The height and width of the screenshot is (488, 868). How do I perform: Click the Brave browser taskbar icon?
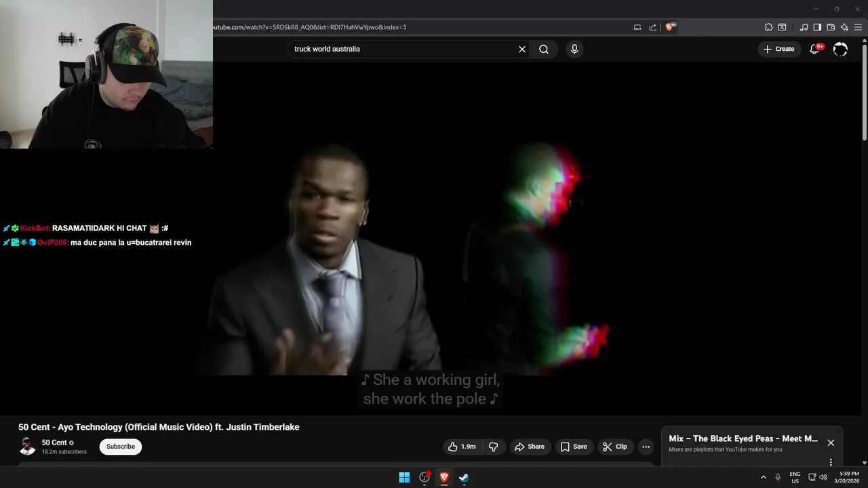(444, 477)
